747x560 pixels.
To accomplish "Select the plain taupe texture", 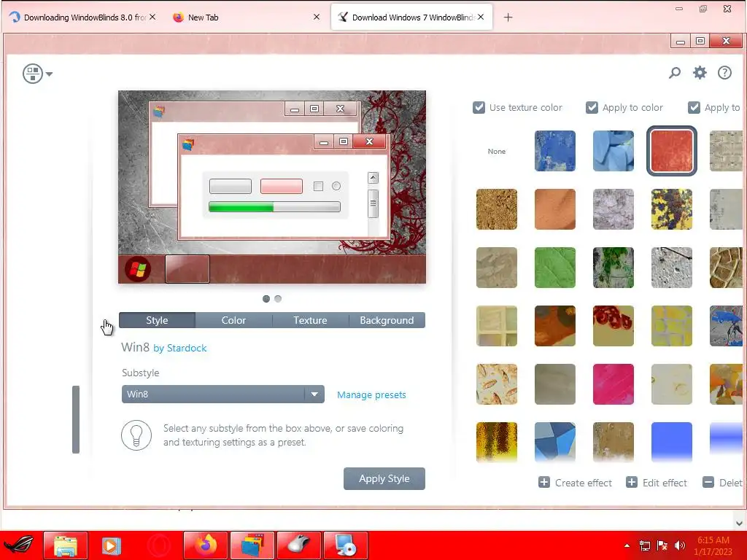I will point(555,384).
